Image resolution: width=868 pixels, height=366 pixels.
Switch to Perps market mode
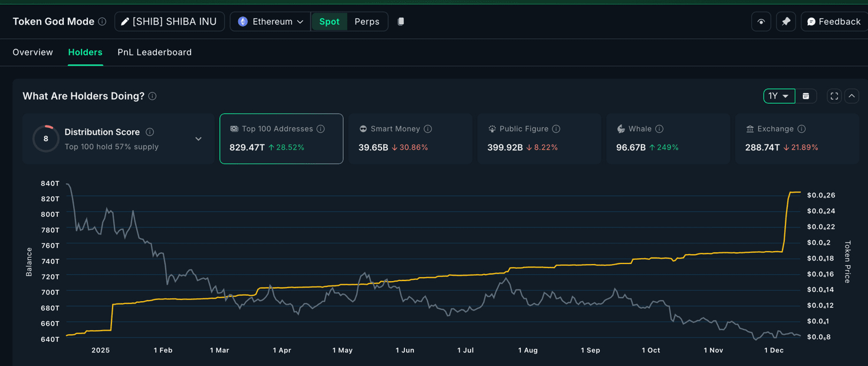[x=367, y=22]
